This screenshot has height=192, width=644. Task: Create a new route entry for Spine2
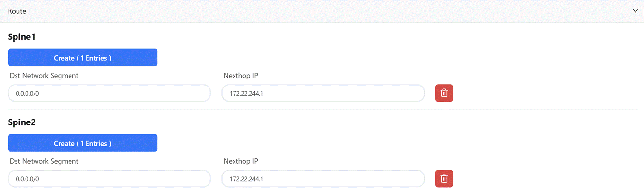coord(83,143)
